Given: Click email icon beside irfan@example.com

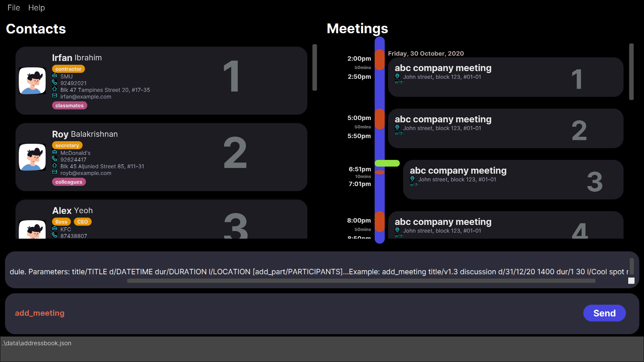Looking at the screenshot, I should point(55,96).
